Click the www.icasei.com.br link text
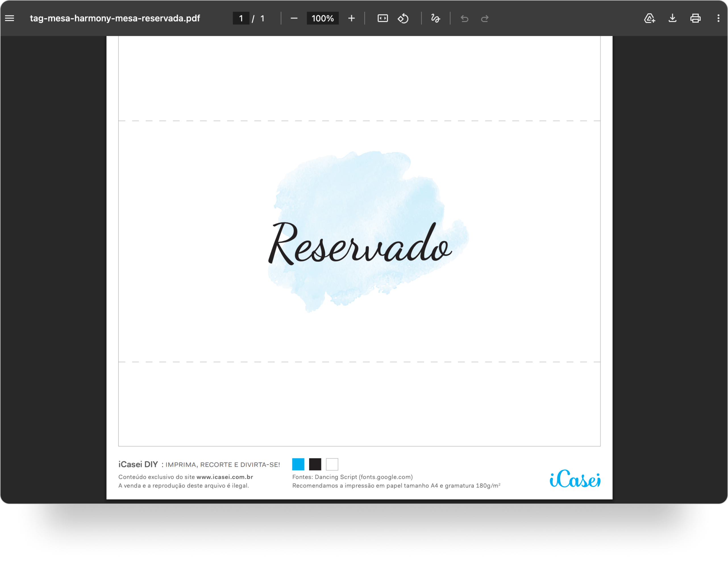This screenshot has height=561, width=728. [224, 477]
